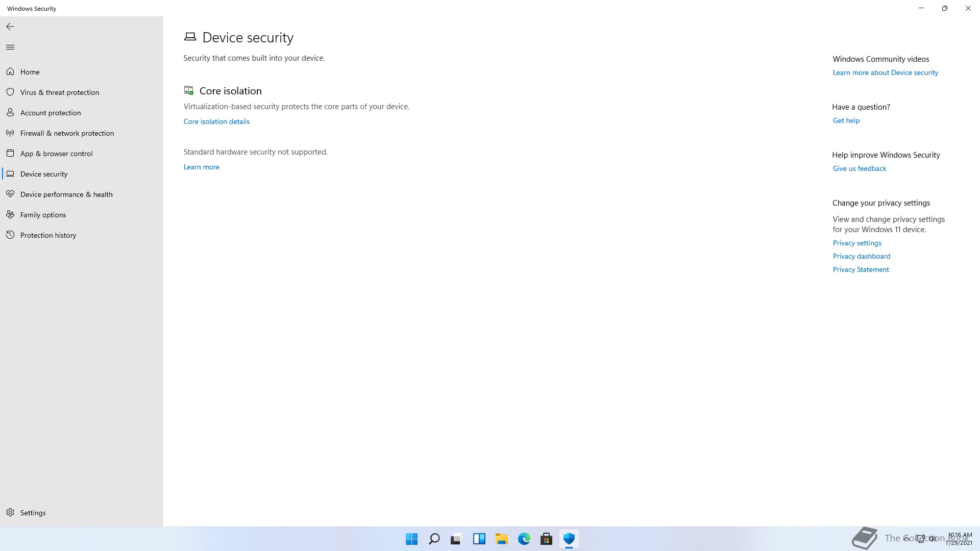Toggle the hamburger navigation menu
The height and width of the screenshot is (551, 980).
(x=10, y=47)
